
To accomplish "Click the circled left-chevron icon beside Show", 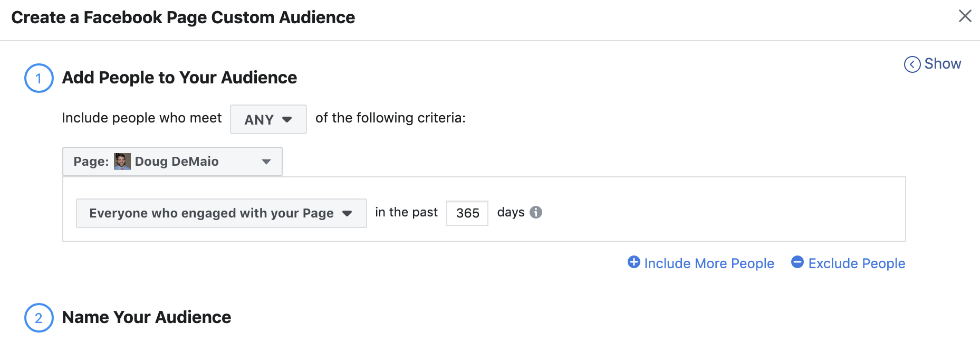I will click(x=912, y=64).
